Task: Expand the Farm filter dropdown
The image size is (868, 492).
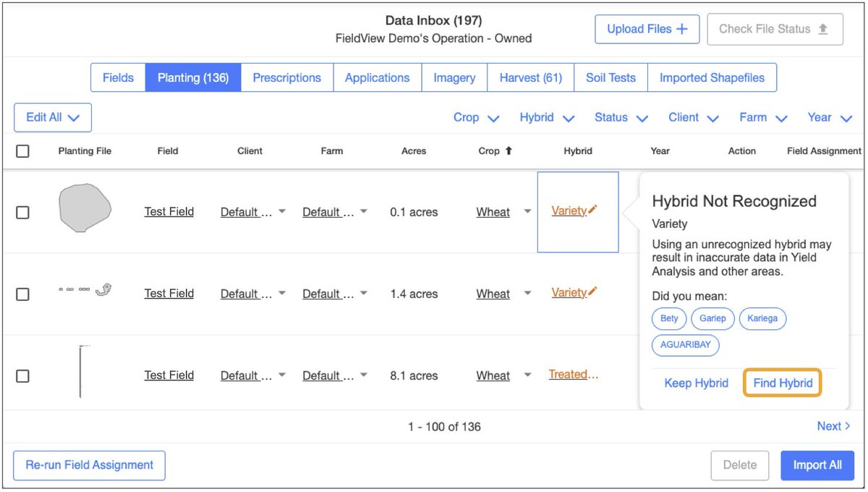Action: [763, 117]
